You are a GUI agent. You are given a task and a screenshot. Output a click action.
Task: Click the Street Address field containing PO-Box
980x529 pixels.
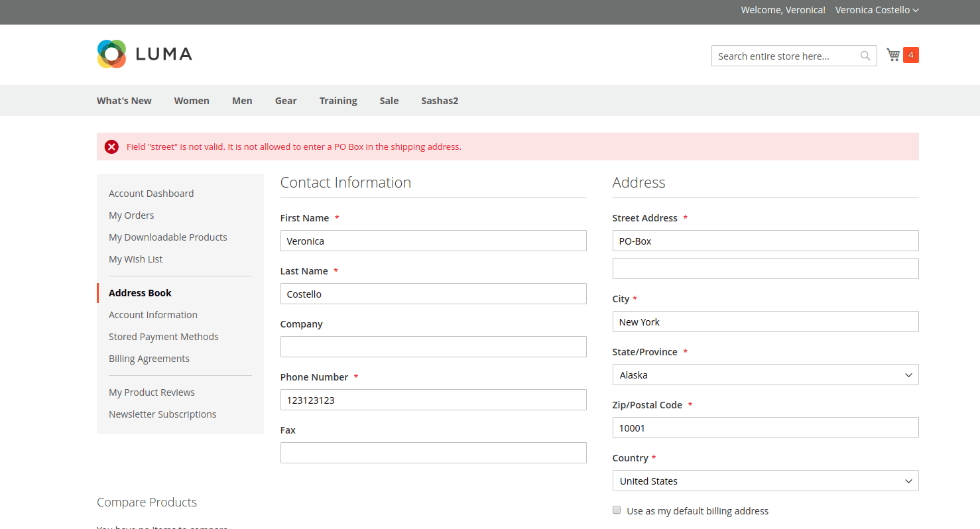765,241
